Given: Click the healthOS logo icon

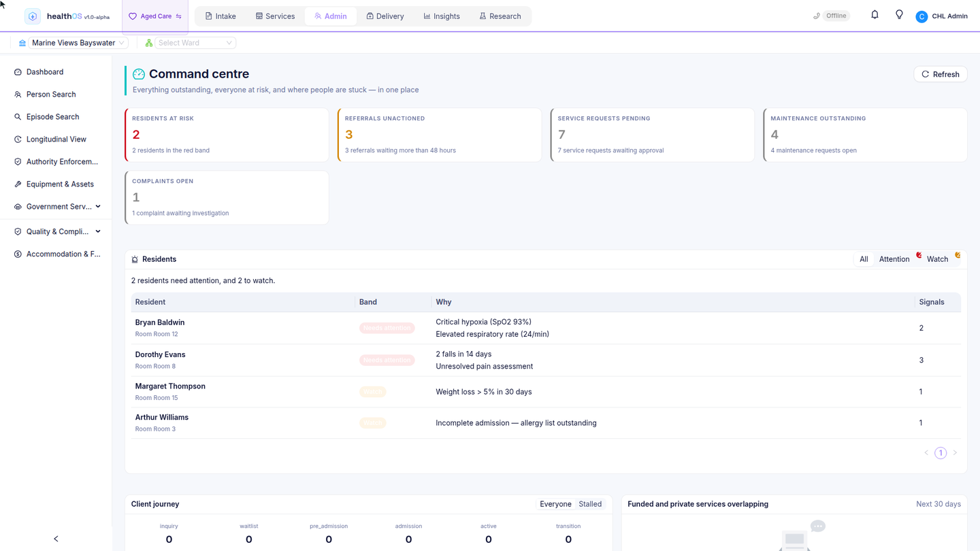Looking at the screenshot, I should coord(33,16).
